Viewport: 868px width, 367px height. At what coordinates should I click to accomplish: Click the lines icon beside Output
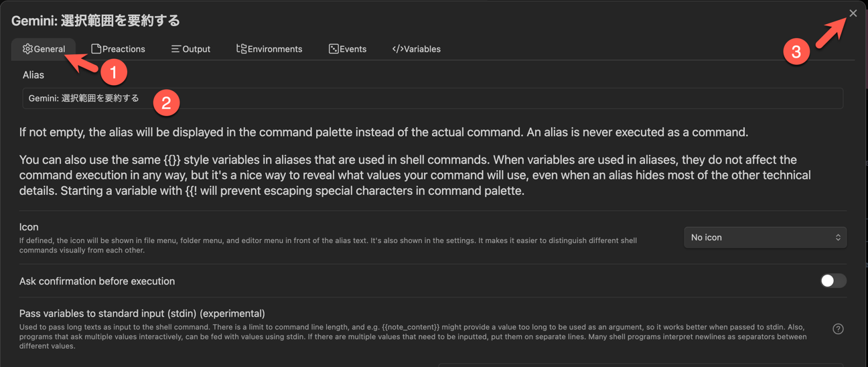pos(176,49)
